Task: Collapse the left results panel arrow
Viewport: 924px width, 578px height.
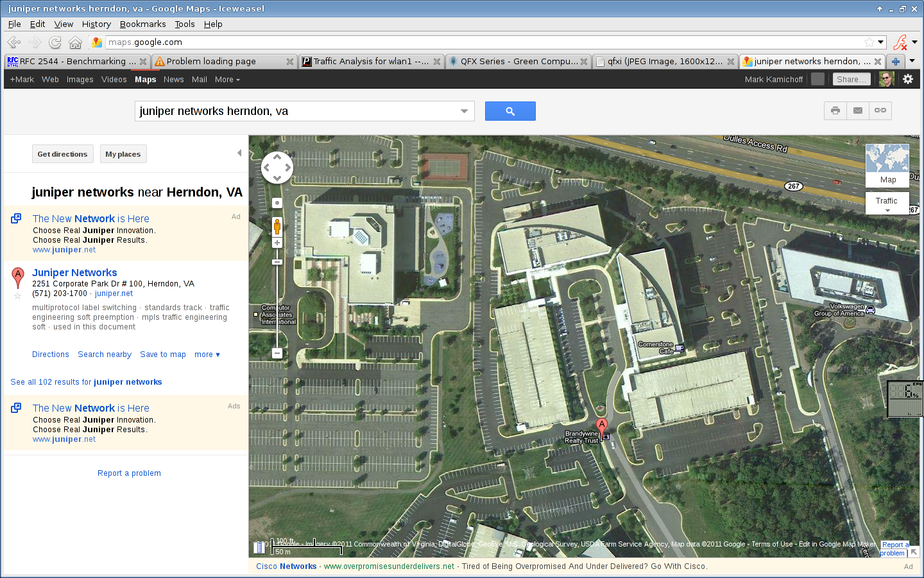Action: 239,153
